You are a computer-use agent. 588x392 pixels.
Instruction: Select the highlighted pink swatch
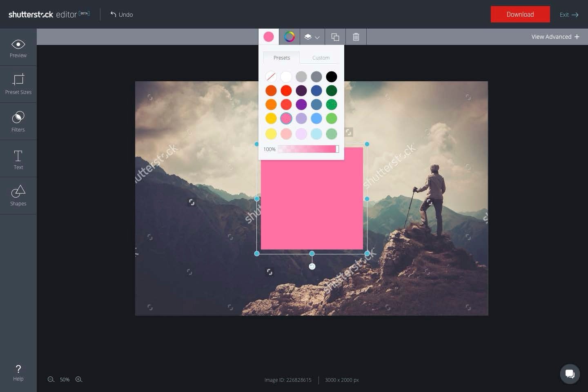click(x=286, y=118)
